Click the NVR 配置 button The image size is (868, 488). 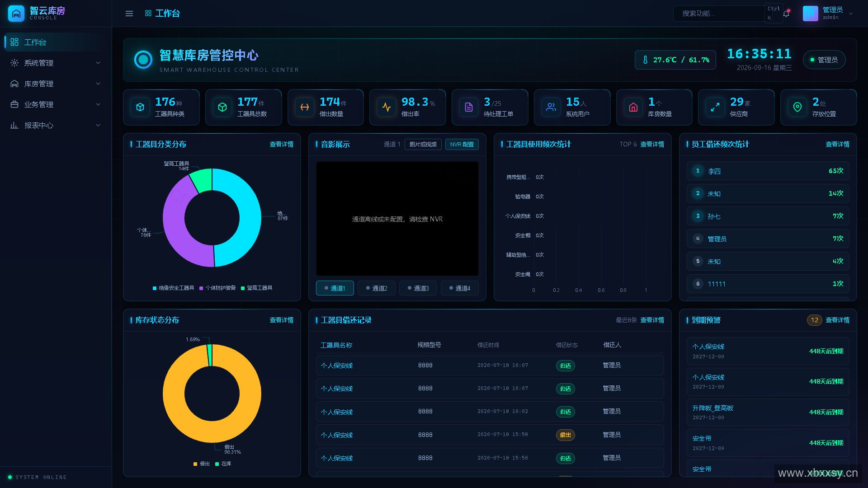tap(462, 145)
